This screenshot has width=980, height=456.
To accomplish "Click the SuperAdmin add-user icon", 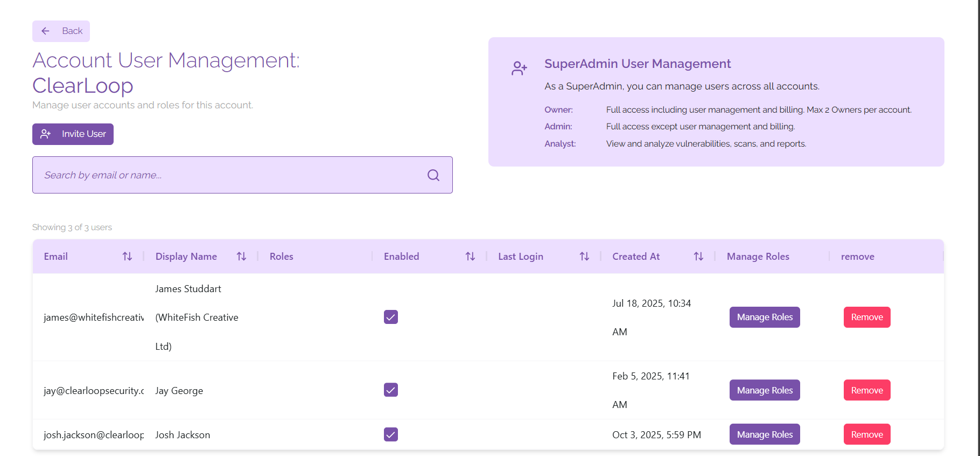I will point(519,68).
